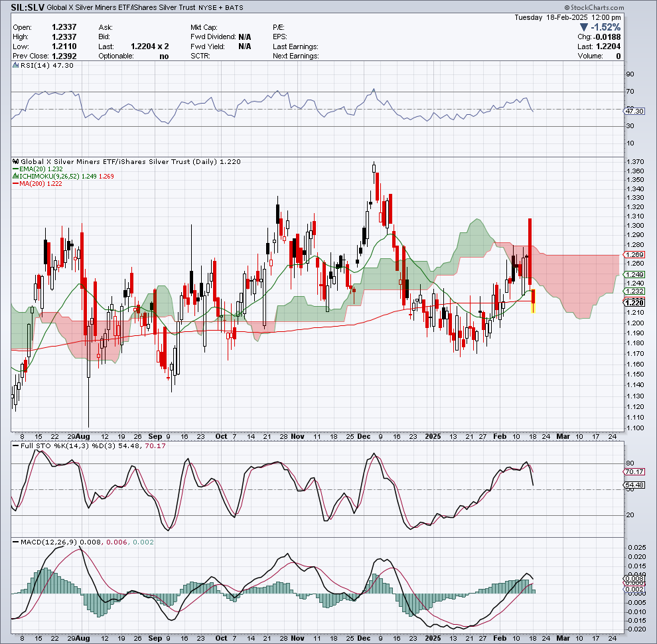Click the date Tuesday 18-Feb-2025 12:00 pm

pyautogui.click(x=568, y=17)
